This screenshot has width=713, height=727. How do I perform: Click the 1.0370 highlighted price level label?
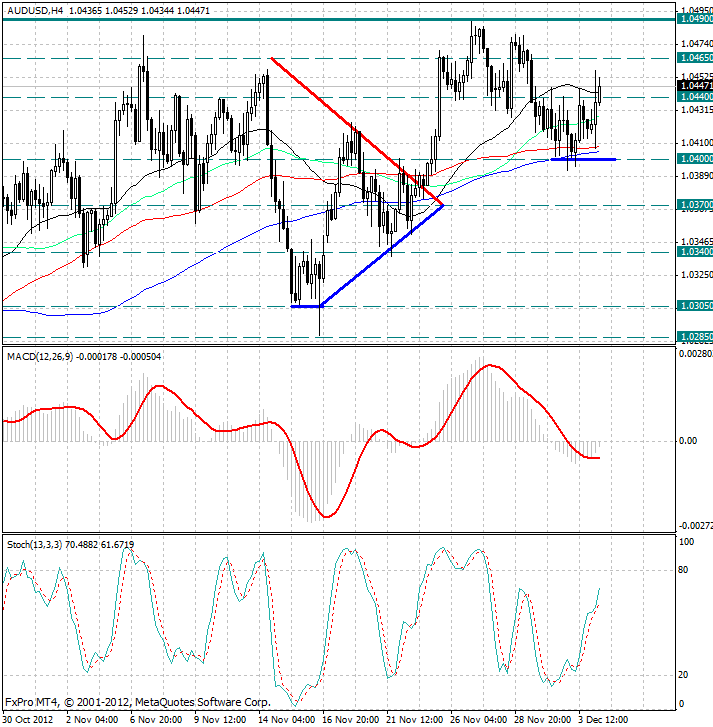point(695,204)
